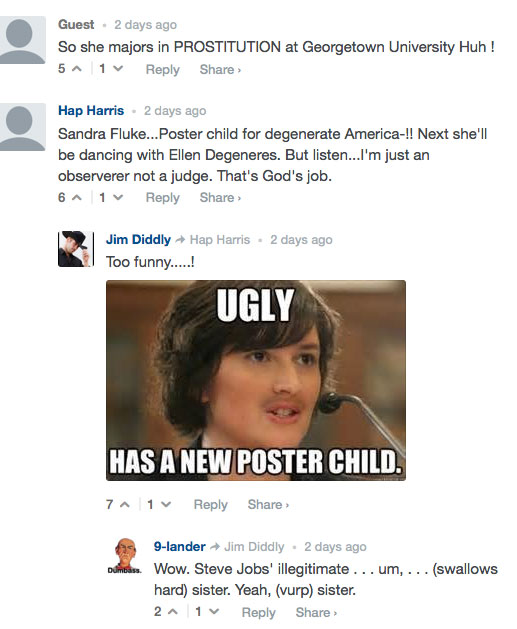Screen dimensions: 517x629
Task: Reply to 9-lander's comment
Action: pyautogui.click(x=259, y=612)
